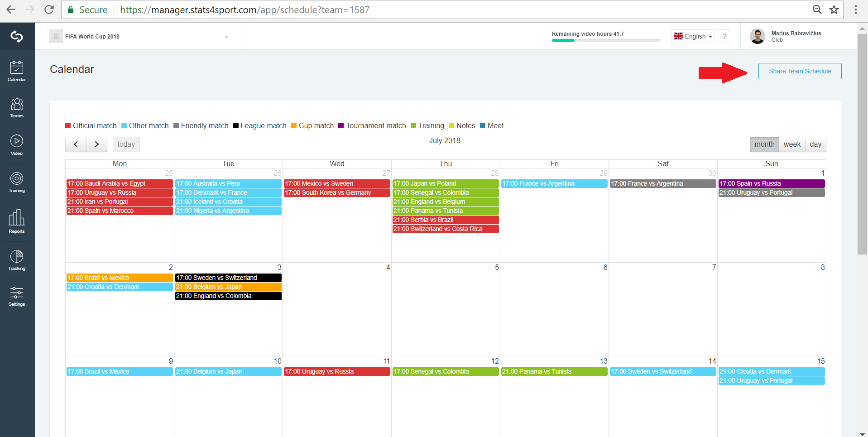Click Marius Babravičius profile avatar
The height and width of the screenshot is (437, 868).
[x=757, y=36]
